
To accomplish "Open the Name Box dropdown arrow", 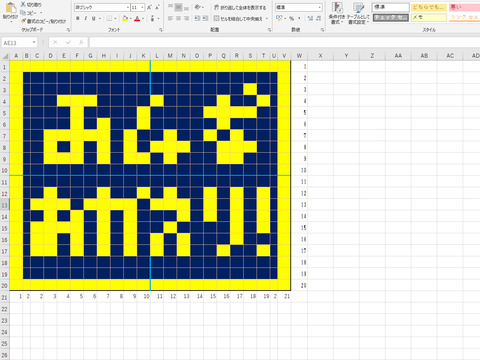I will point(34,42).
